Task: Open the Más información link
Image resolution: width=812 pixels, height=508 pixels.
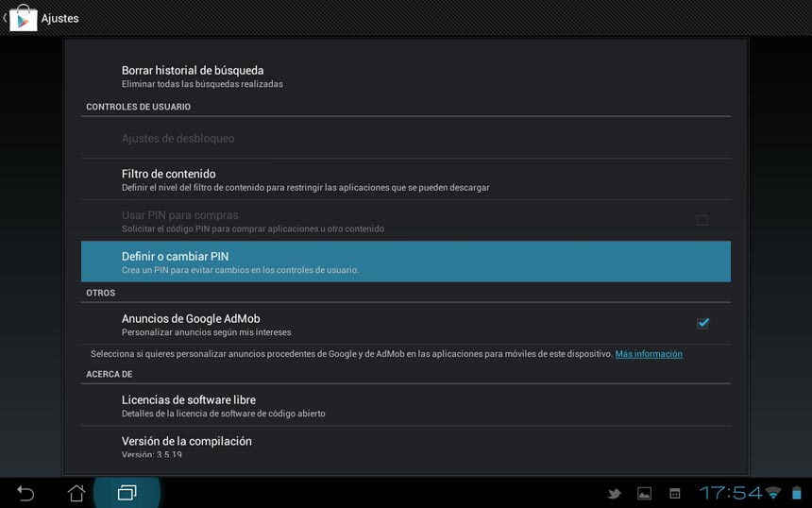Action: [649, 354]
